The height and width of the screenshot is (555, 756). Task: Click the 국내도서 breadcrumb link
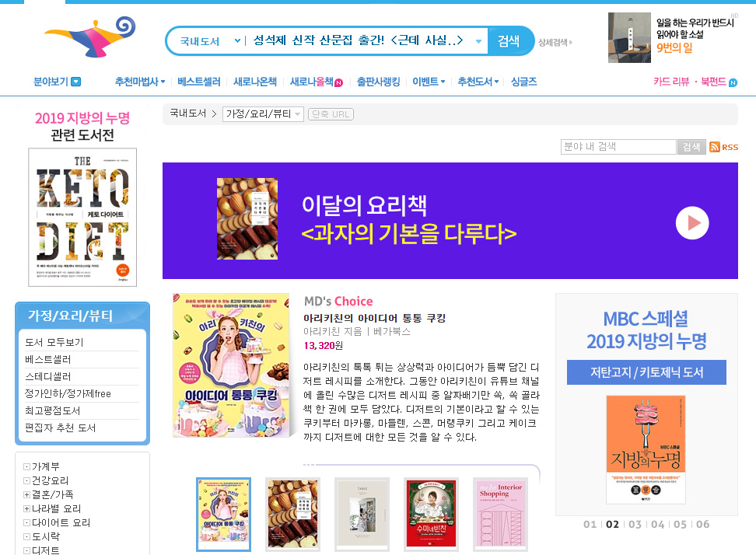pos(188,113)
